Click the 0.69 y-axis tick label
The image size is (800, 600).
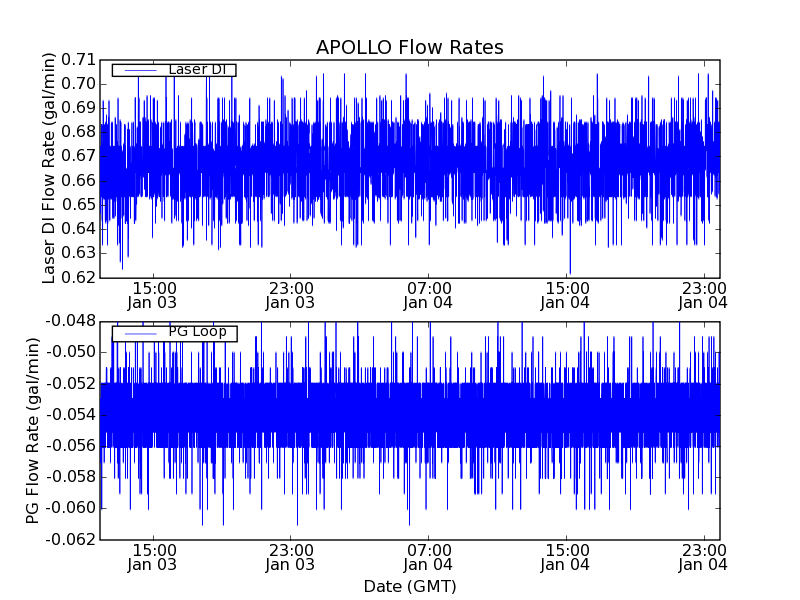[79, 108]
